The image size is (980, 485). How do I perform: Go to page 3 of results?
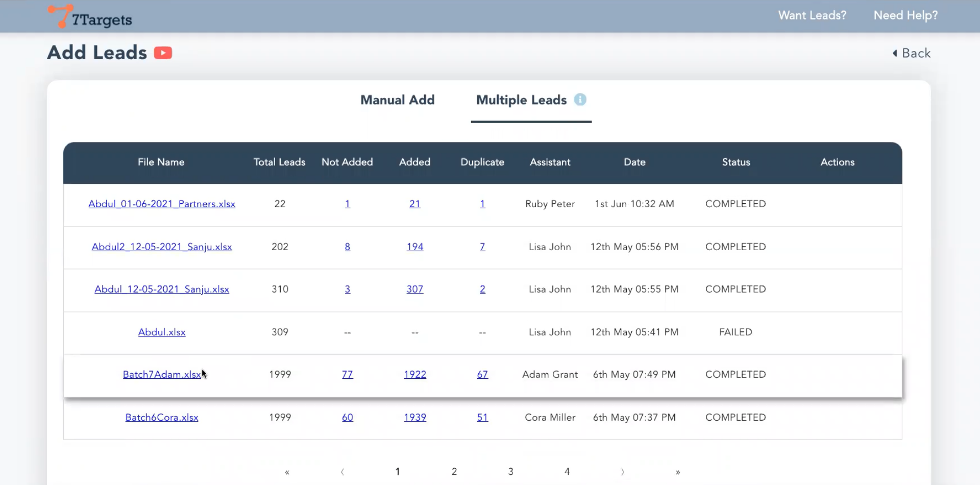(510, 472)
